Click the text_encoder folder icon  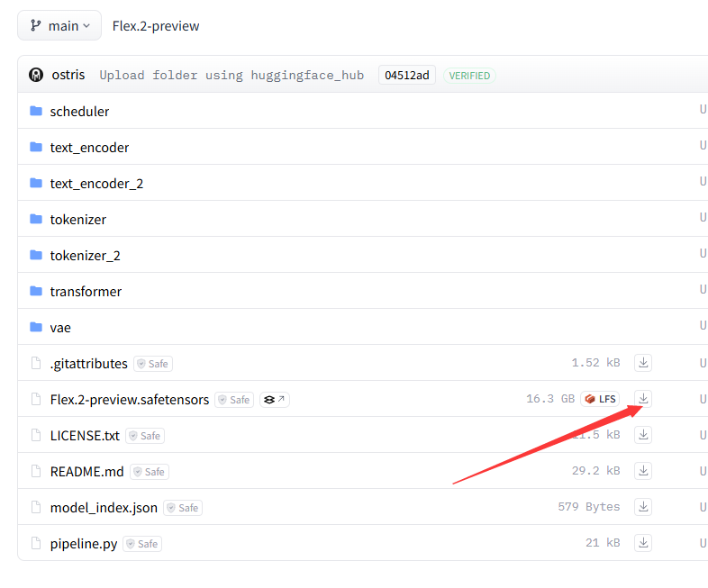click(x=36, y=147)
